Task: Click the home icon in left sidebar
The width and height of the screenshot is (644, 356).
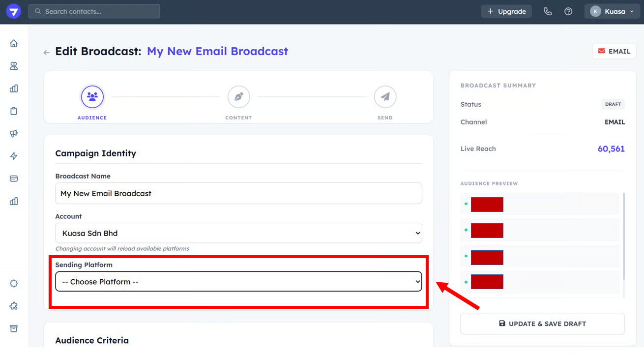Action: click(x=14, y=43)
